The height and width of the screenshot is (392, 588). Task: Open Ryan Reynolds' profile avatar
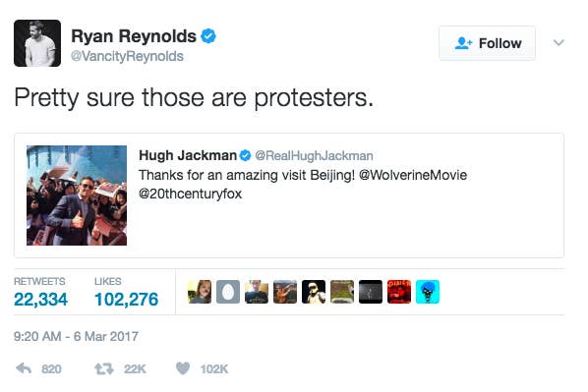point(37,43)
